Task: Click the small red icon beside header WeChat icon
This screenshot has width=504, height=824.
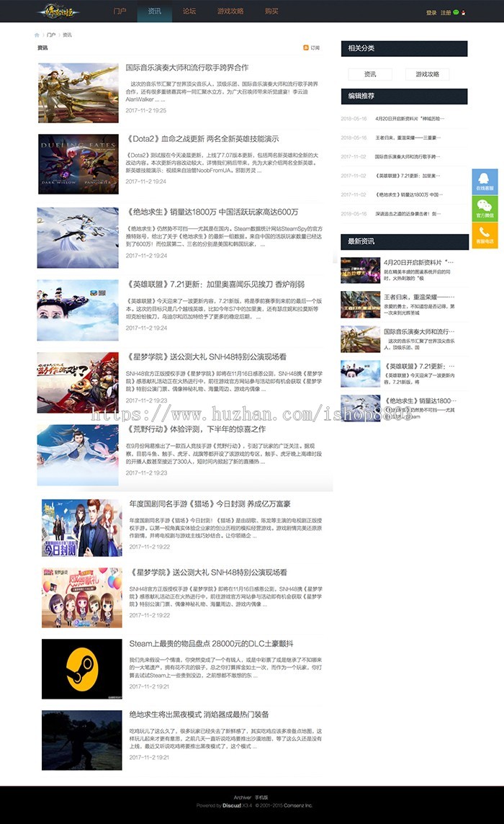Action: pos(463,13)
